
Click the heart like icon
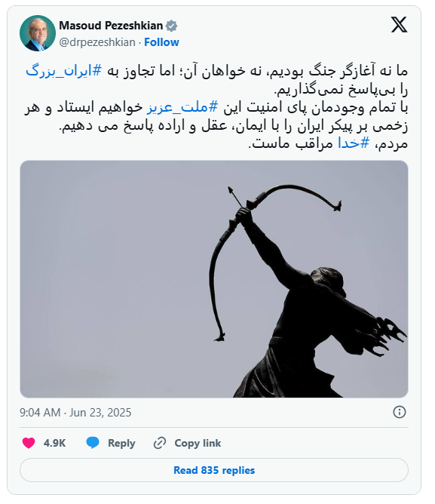click(29, 443)
